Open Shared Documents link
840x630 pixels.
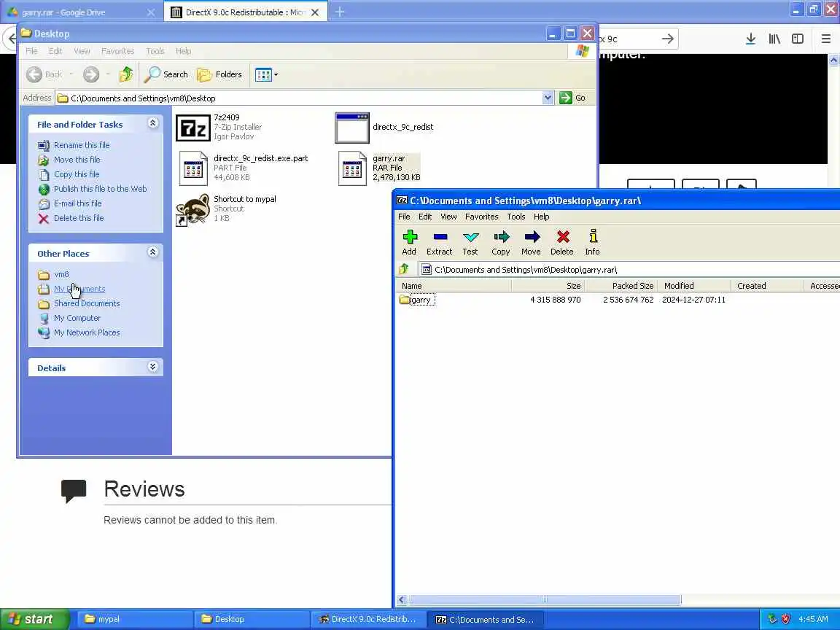87,303
